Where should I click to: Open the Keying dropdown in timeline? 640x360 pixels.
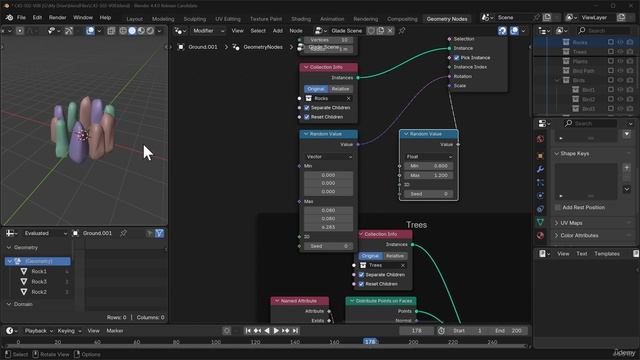pos(69,331)
